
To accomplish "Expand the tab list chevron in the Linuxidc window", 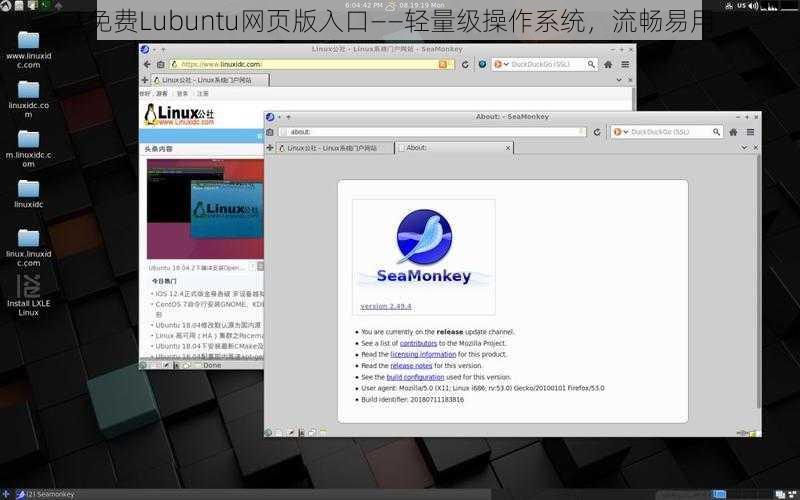I will point(619,80).
